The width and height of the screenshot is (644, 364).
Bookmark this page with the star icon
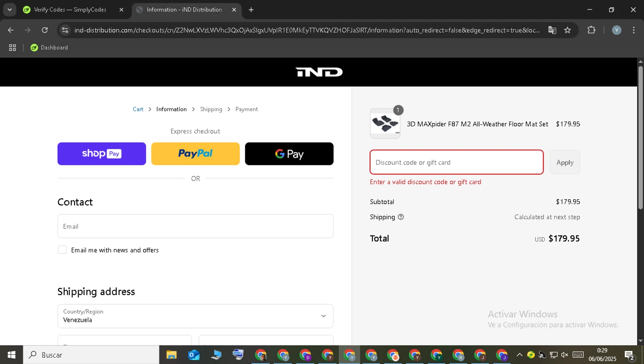pyautogui.click(x=568, y=30)
